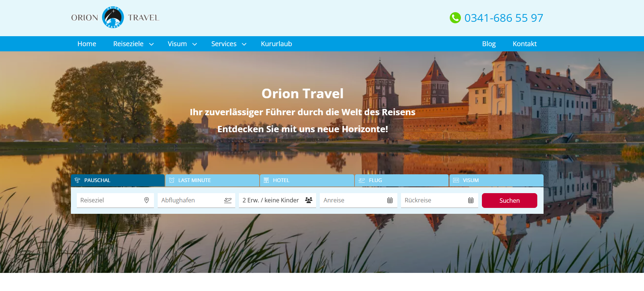Click the alarm clock icon on Last Minute tab
The height and width of the screenshot is (291, 644).
click(172, 180)
